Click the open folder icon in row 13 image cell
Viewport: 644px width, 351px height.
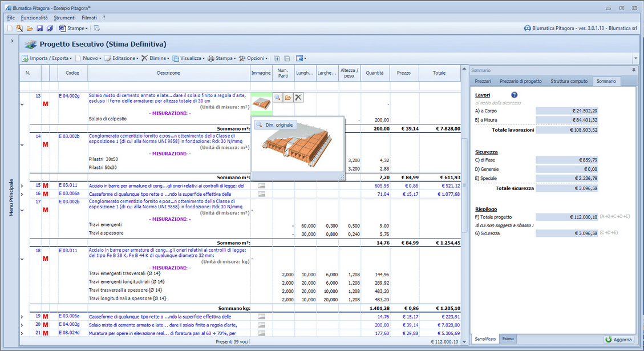[288, 98]
